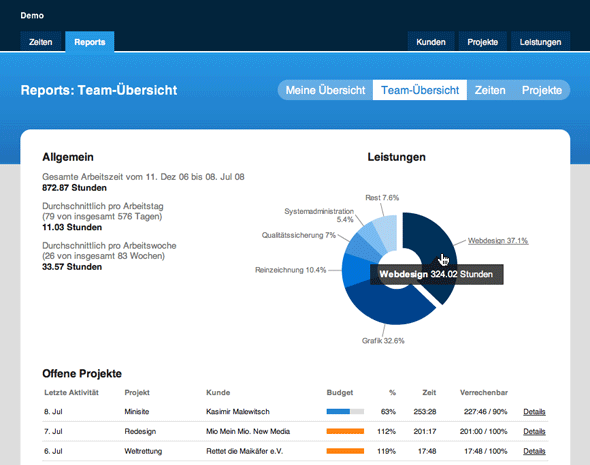Viewport: 590px width, 465px height.
Task: Click the 63% budget value
Action: [x=388, y=412]
